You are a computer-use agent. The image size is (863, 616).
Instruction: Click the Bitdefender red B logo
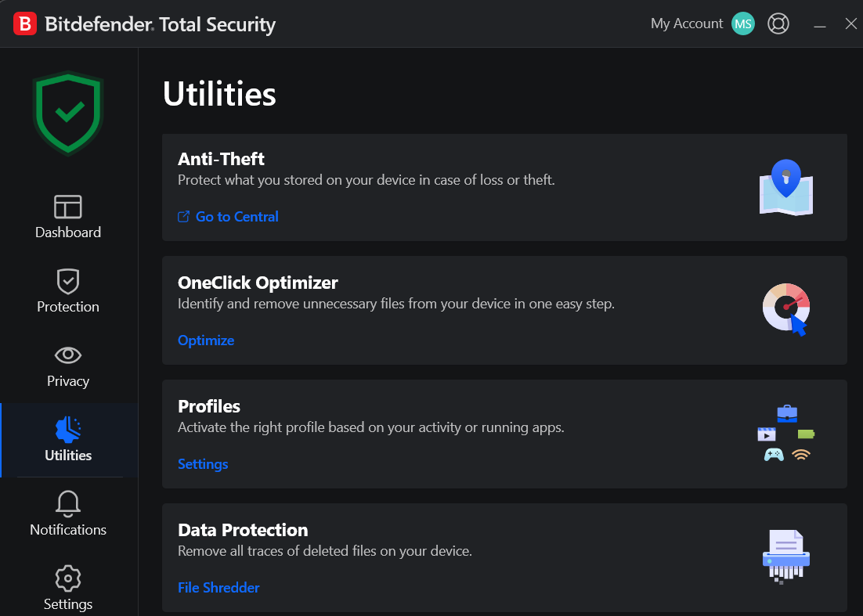click(25, 23)
